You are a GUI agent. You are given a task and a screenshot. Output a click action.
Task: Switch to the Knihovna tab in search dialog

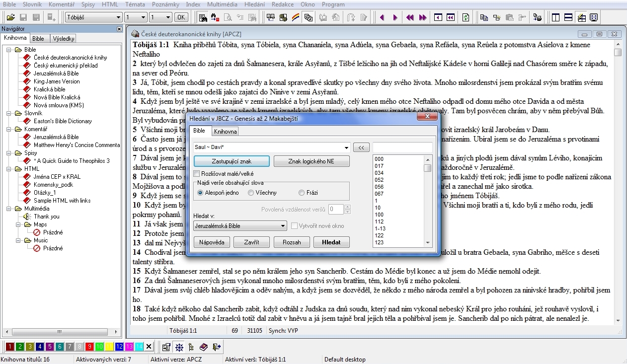point(225,132)
